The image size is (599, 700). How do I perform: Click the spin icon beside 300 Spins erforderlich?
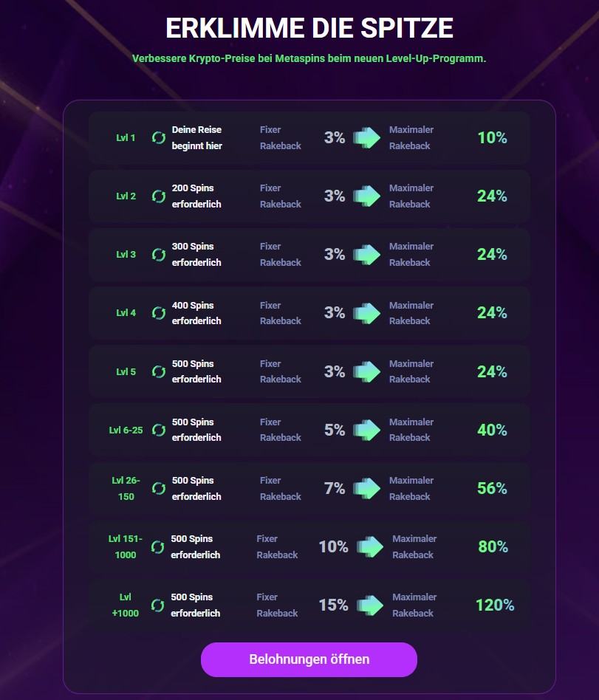click(159, 254)
